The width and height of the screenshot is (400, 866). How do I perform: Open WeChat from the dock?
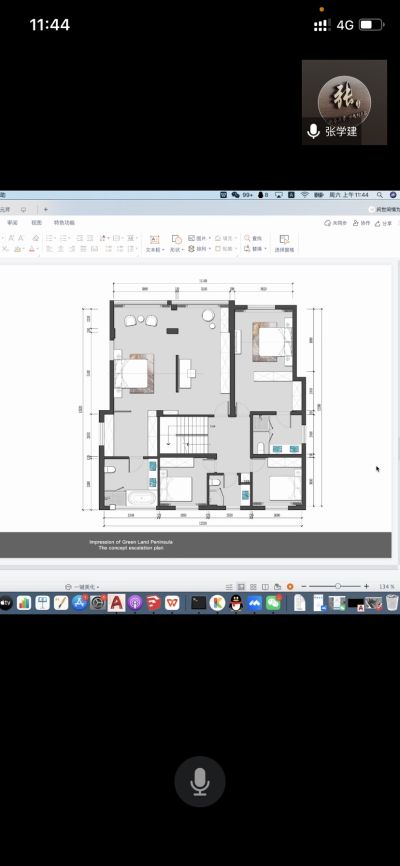pyautogui.click(x=273, y=603)
